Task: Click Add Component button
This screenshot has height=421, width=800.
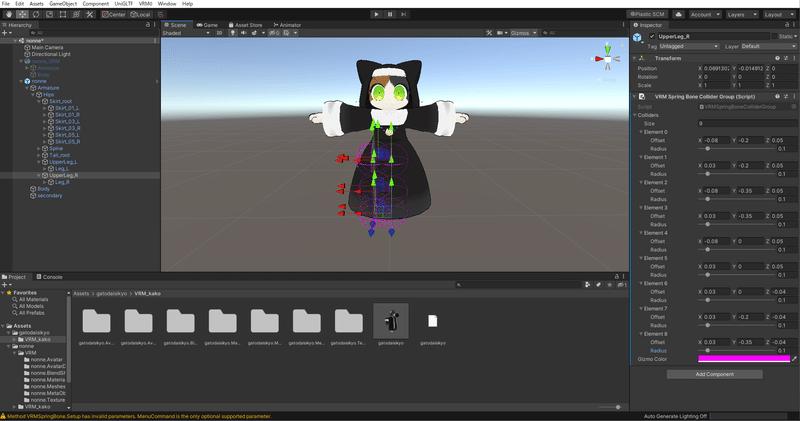Action: pos(714,374)
